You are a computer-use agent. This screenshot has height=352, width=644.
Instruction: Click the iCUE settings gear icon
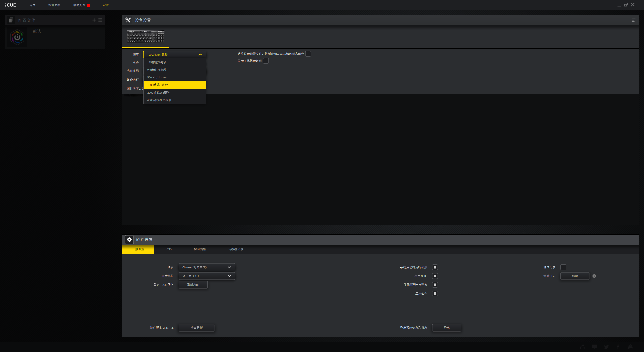[129, 240]
